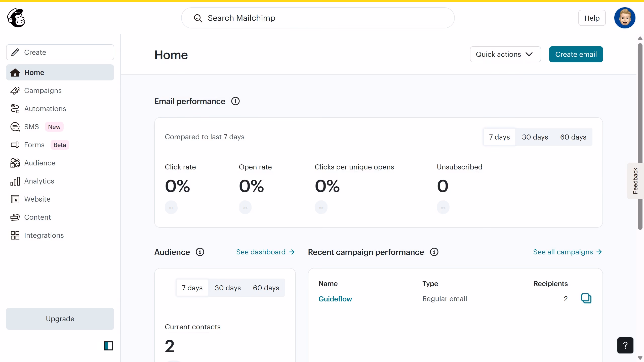Click the Home house icon

coord(15,72)
